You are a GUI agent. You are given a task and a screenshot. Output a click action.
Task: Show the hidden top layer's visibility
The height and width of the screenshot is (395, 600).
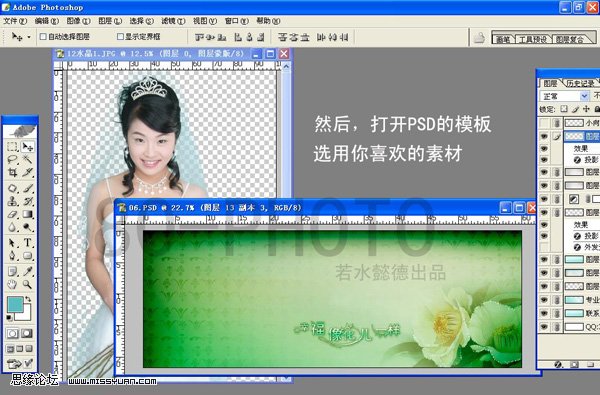click(x=544, y=123)
